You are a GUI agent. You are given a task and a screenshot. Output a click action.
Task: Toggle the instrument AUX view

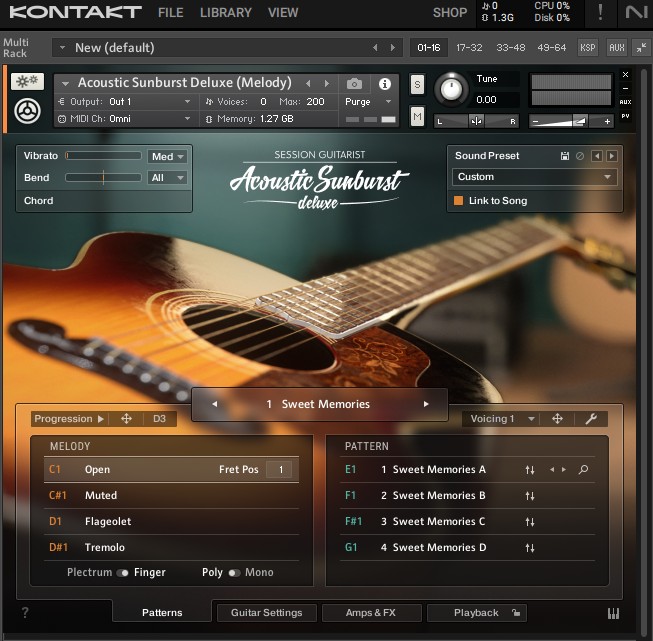click(625, 102)
